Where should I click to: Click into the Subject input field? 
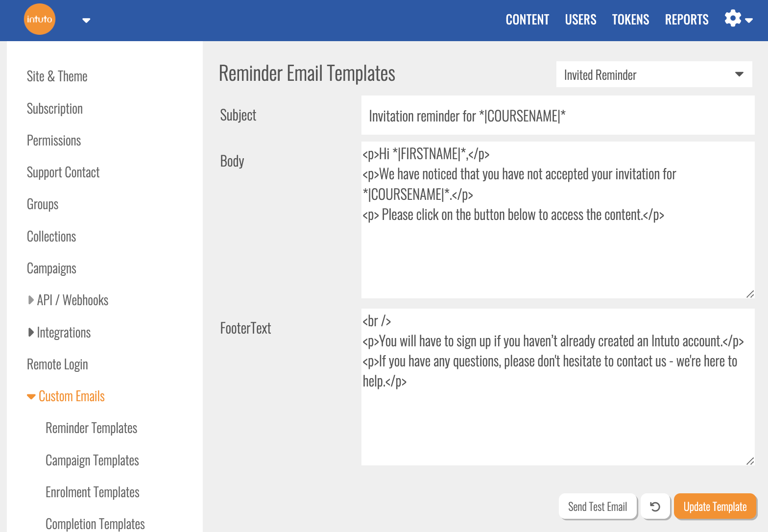click(x=557, y=116)
